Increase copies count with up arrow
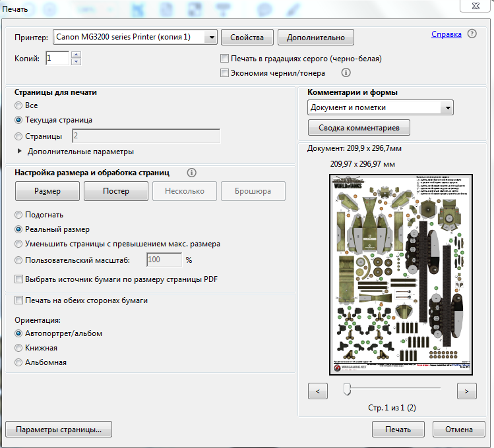 pos(76,55)
